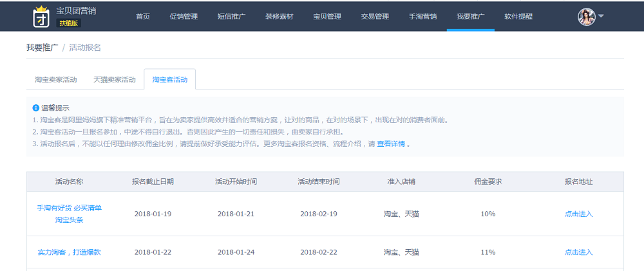
Task: Expand the dropdown arrow beside the avatar
Action: (600, 17)
